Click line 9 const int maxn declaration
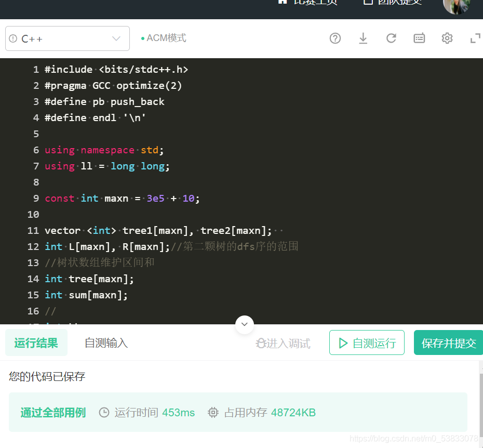Viewport: 483px width, 448px height. 122,198
